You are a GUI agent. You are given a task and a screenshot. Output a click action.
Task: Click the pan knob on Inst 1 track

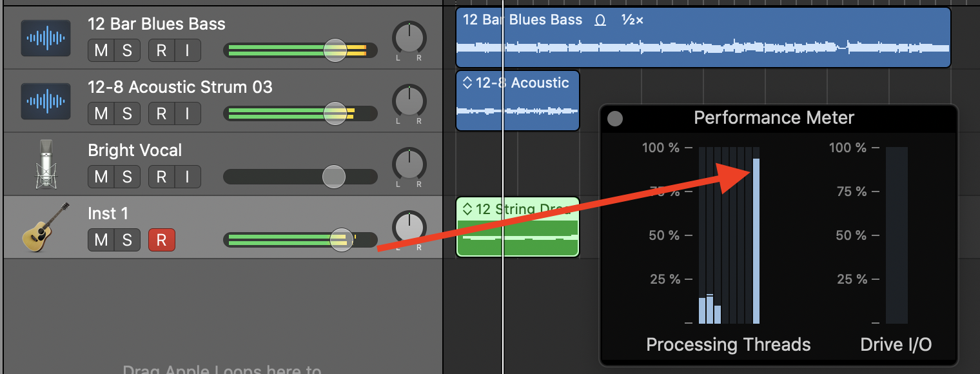409,227
